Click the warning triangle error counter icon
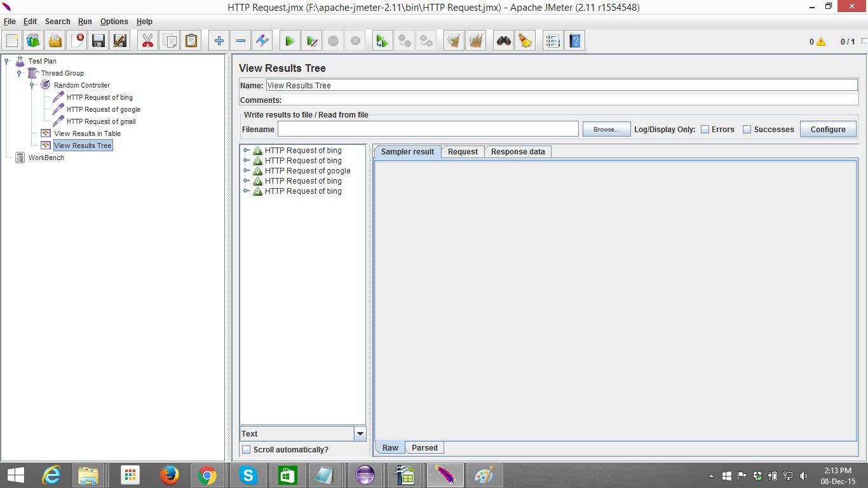868x488 pixels. 821,42
